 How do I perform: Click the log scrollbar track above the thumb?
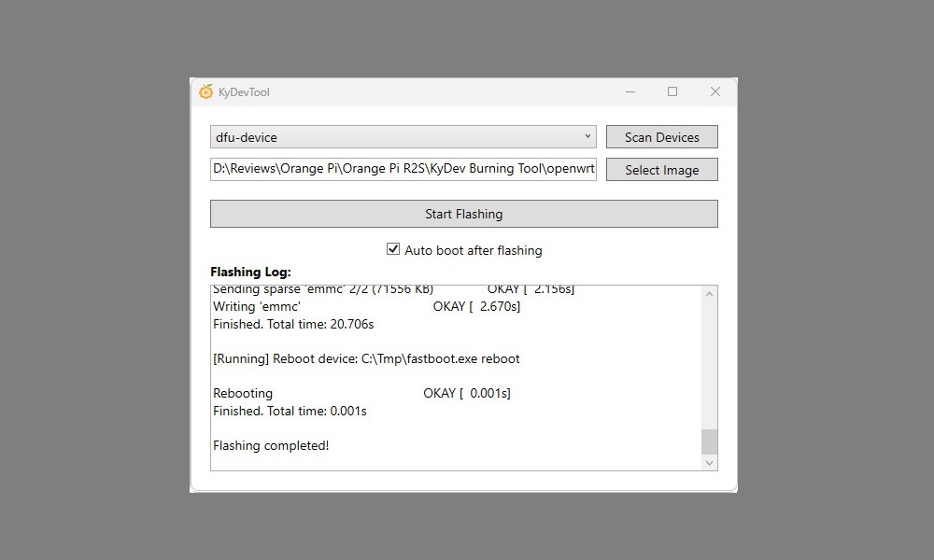point(709,364)
